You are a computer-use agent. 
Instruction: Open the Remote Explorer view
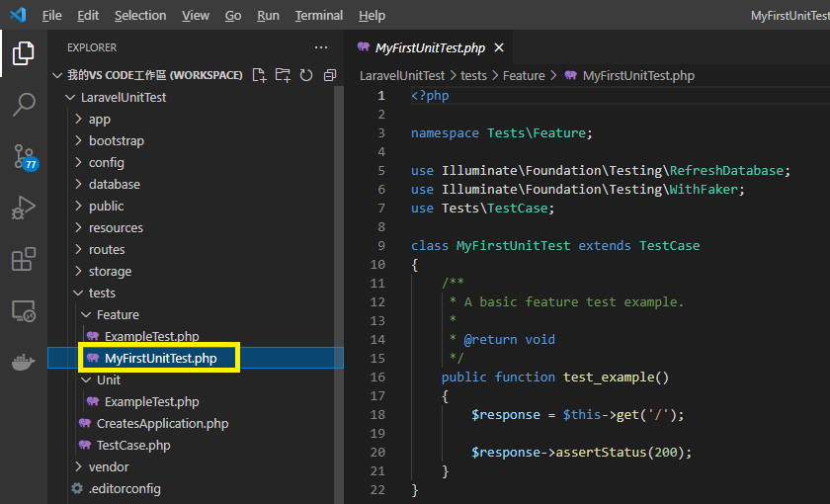tap(24, 311)
